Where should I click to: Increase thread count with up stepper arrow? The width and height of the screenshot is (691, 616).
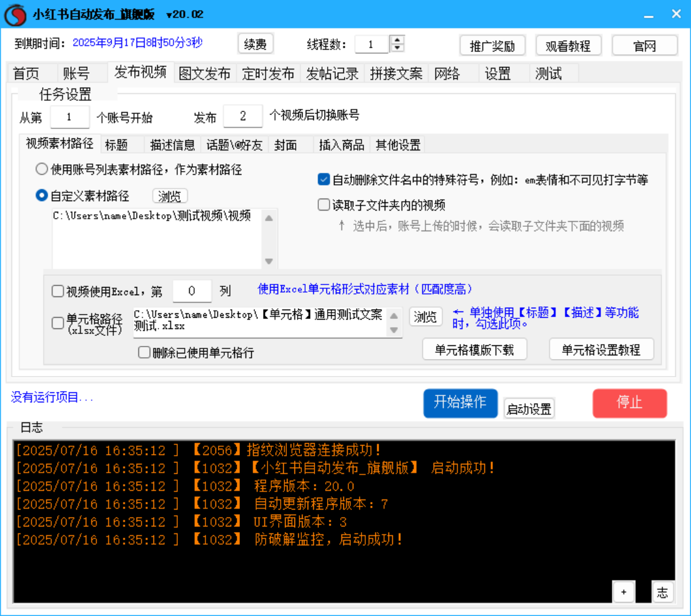[398, 39]
